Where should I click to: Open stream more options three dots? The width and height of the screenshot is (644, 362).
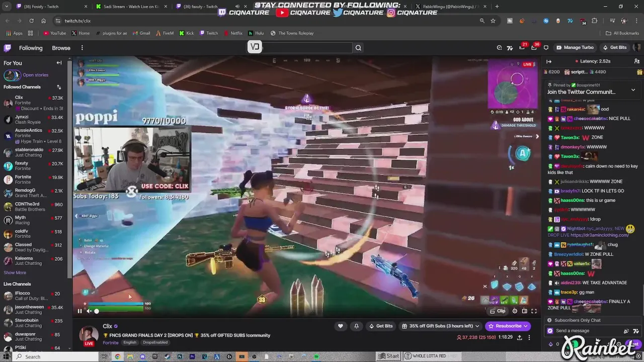click(529, 337)
